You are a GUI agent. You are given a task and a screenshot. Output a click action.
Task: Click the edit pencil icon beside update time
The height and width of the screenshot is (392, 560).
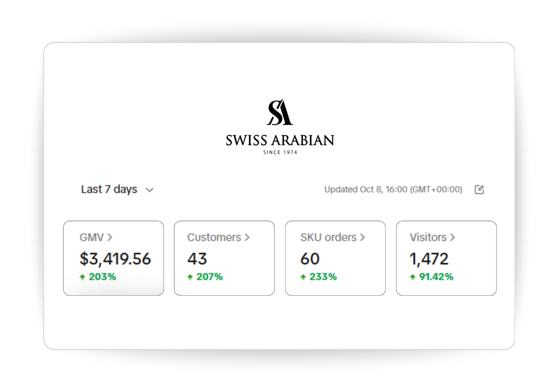(x=479, y=190)
